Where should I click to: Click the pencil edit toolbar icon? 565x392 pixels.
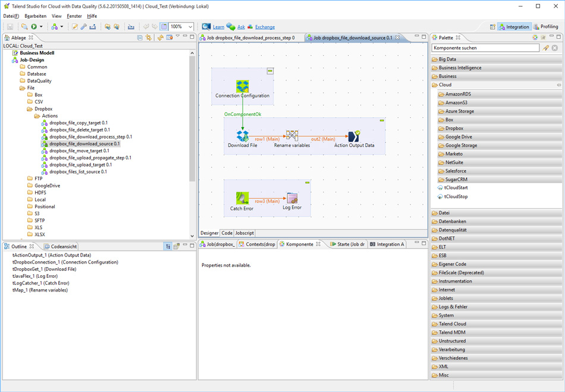75,27
